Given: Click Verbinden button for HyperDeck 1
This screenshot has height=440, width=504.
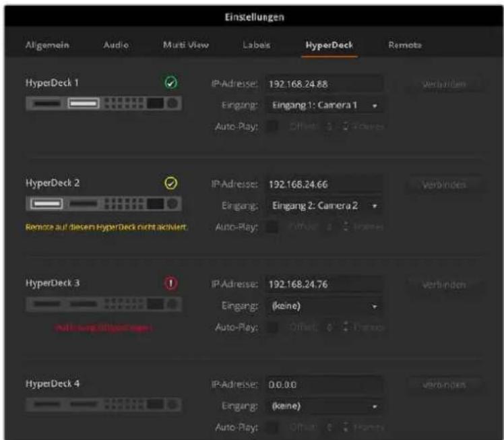Looking at the screenshot, I should (x=444, y=84).
